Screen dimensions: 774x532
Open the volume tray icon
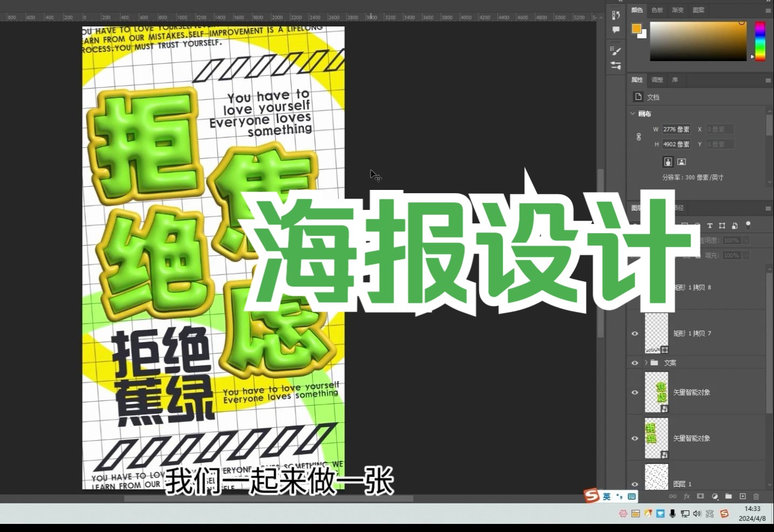point(697,514)
